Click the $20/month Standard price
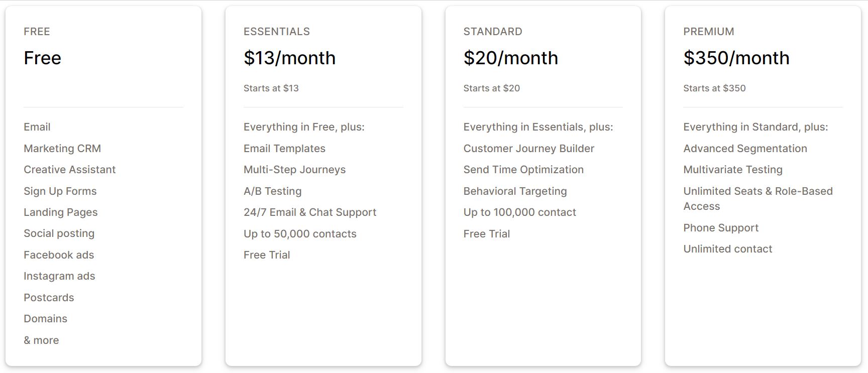 (510, 58)
